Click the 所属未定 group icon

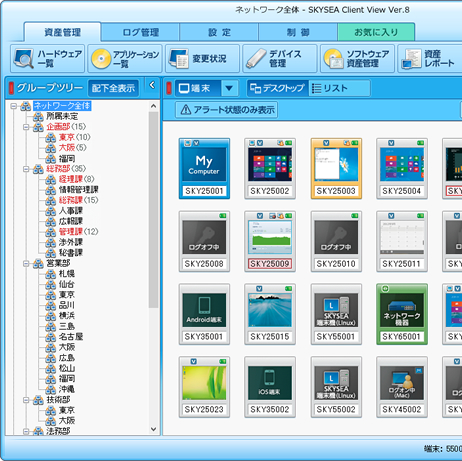38,116
